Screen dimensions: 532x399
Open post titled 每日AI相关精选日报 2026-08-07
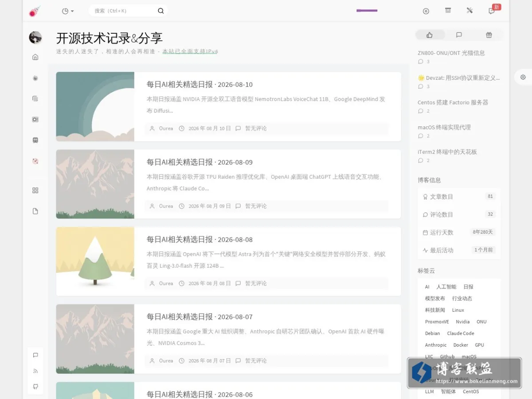pos(199,317)
